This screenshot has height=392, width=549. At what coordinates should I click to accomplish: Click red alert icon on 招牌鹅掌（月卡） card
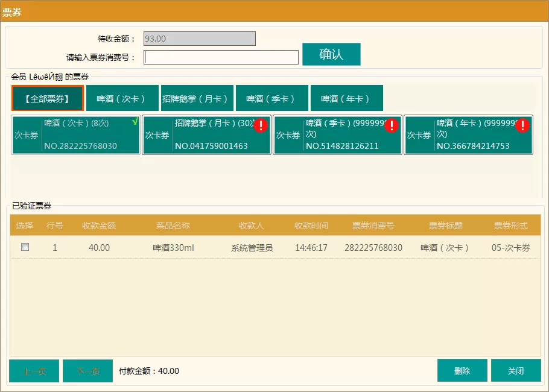(261, 125)
